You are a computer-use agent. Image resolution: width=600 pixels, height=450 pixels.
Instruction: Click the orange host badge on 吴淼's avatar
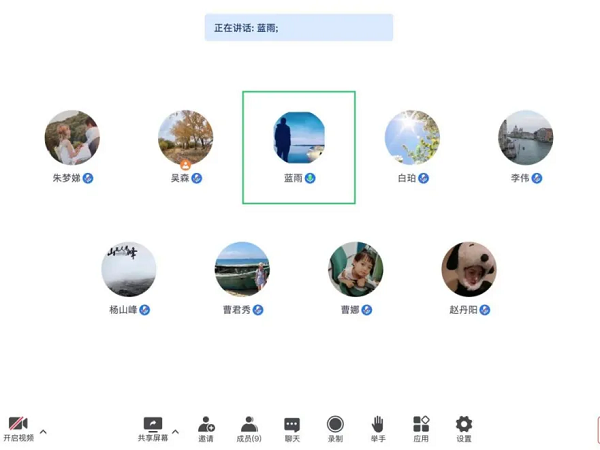coord(186,165)
